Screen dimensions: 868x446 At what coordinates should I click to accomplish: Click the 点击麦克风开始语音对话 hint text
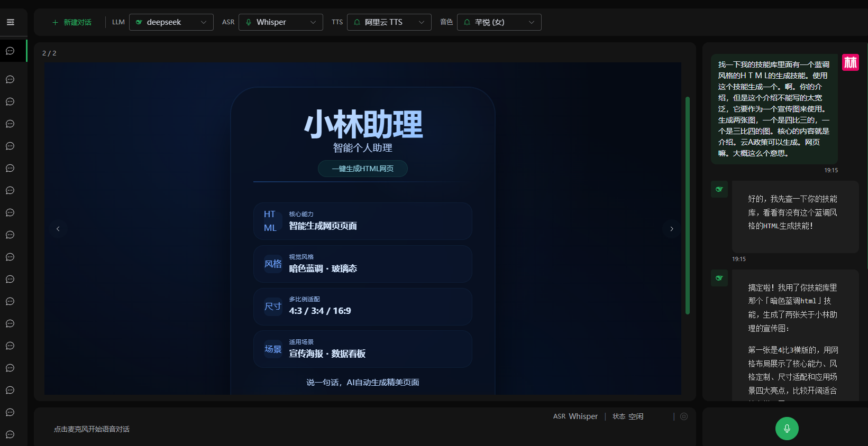coord(92,429)
